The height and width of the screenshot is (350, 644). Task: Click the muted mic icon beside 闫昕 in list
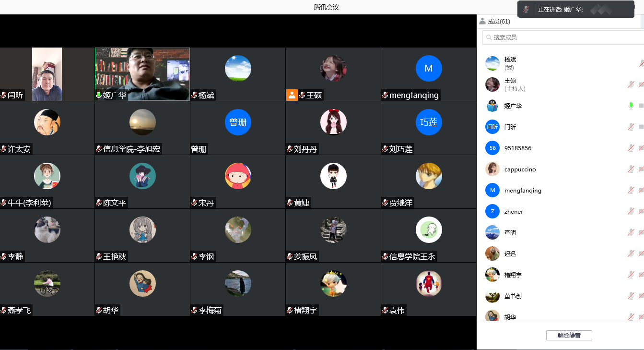pyautogui.click(x=631, y=127)
